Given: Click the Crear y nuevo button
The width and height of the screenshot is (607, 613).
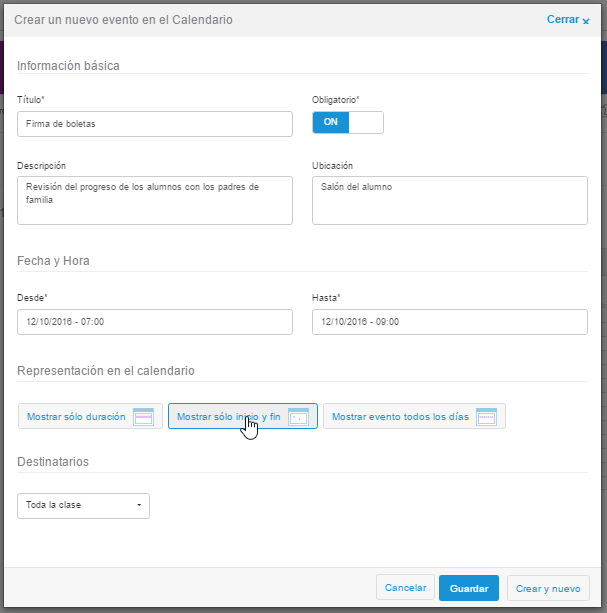Looking at the screenshot, I should click(x=548, y=588).
